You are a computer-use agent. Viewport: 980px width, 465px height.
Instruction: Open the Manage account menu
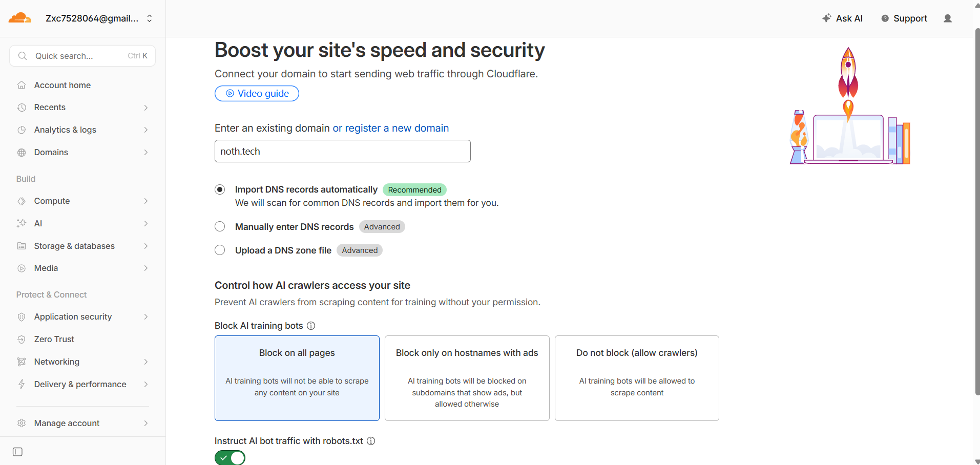(x=66, y=423)
